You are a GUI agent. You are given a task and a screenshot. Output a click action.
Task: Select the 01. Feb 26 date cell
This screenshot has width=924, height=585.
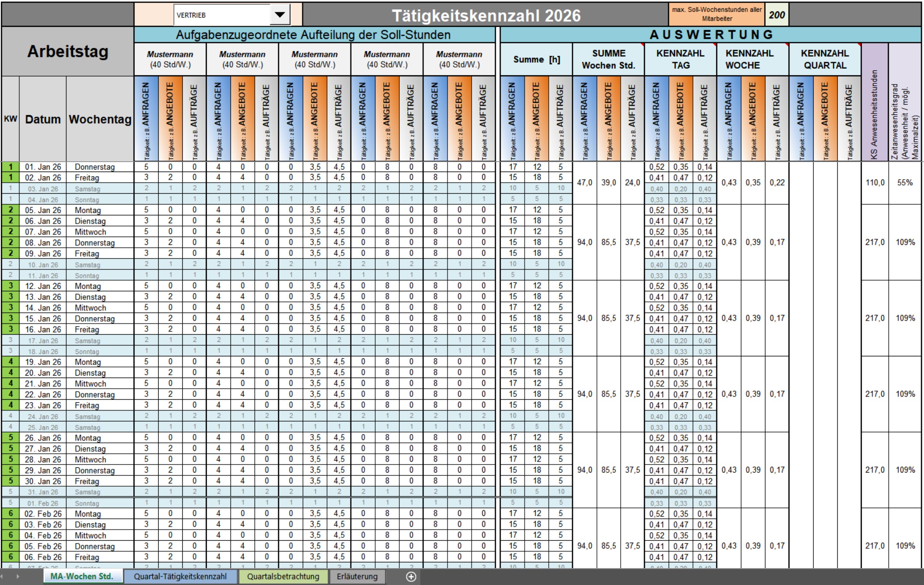(x=43, y=503)
